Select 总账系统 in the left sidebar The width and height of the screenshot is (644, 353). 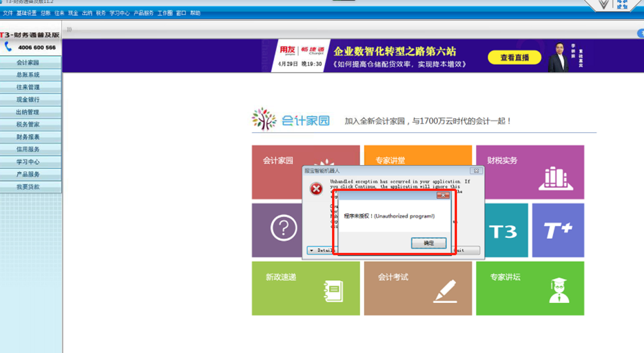pos(31,75)
